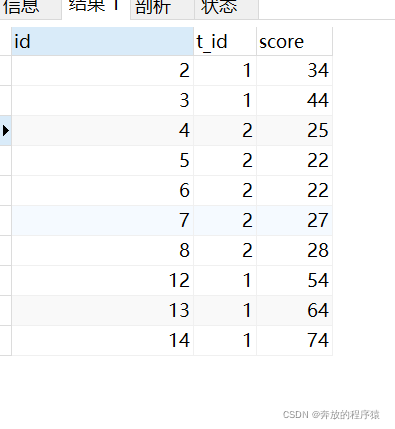Image resolution: width=395 pixels, height=429 pixels.
Task: Select id cell with value 8
Action: click(102, 250)
